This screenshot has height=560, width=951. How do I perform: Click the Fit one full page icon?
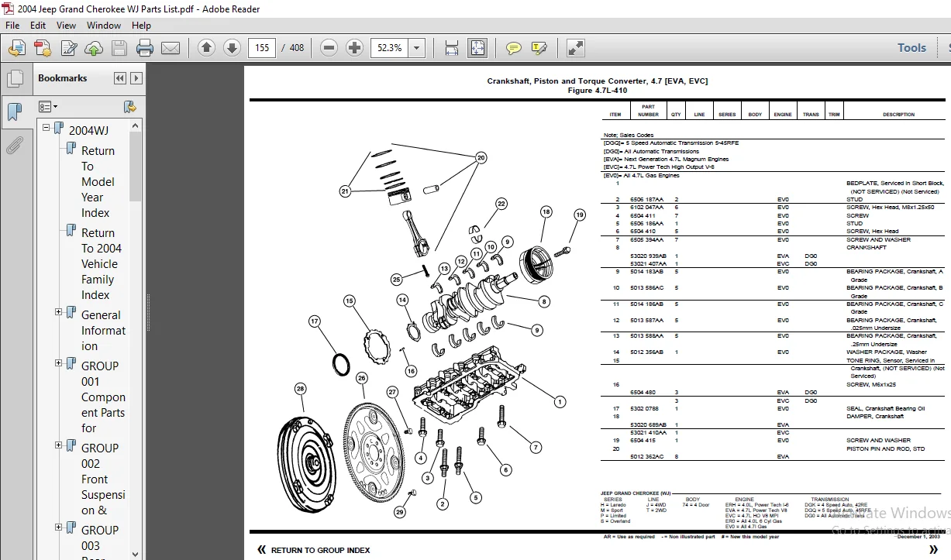coord(477,48)
